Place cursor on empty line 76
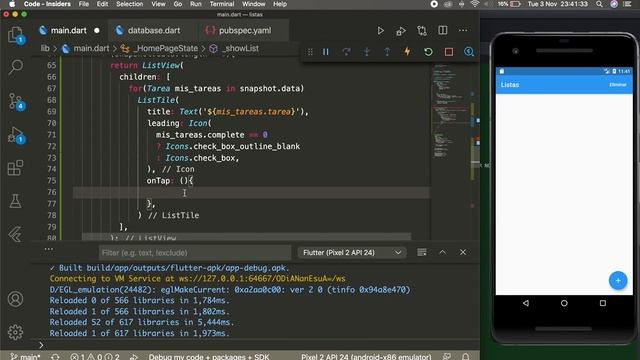Image resolution: width=640 pixels, height=360 pixels. coord(251,192)
